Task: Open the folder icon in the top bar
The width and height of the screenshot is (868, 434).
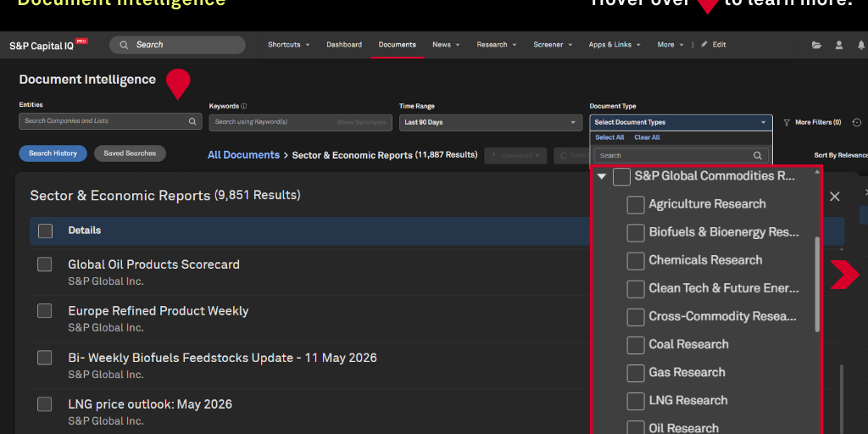Action: pos(816,46)
